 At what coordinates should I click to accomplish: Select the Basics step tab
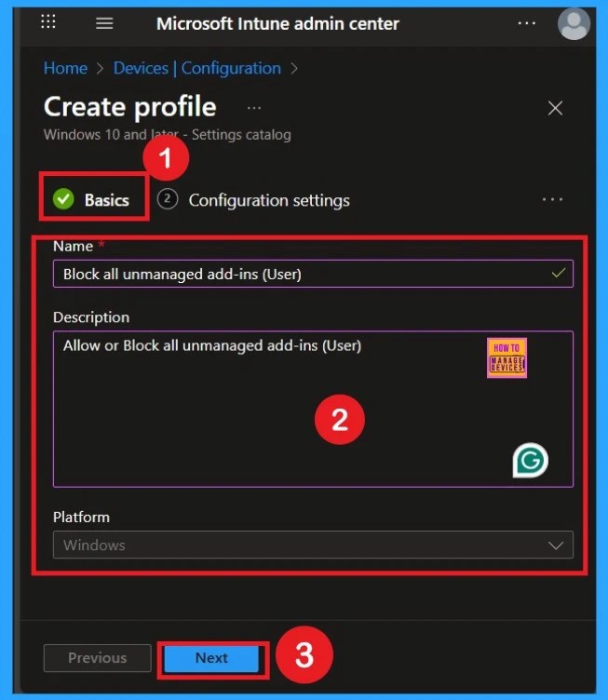click(x=91, y=199)
